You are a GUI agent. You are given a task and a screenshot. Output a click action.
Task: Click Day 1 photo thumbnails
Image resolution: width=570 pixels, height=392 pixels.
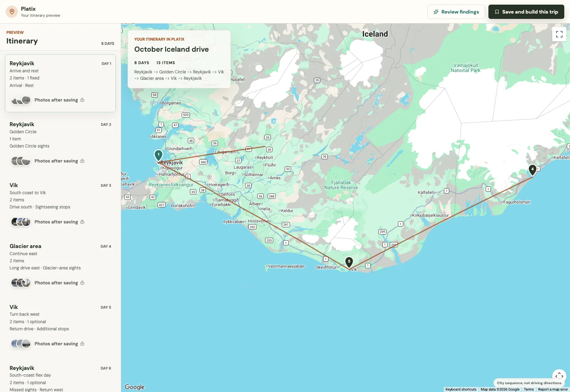21,100
